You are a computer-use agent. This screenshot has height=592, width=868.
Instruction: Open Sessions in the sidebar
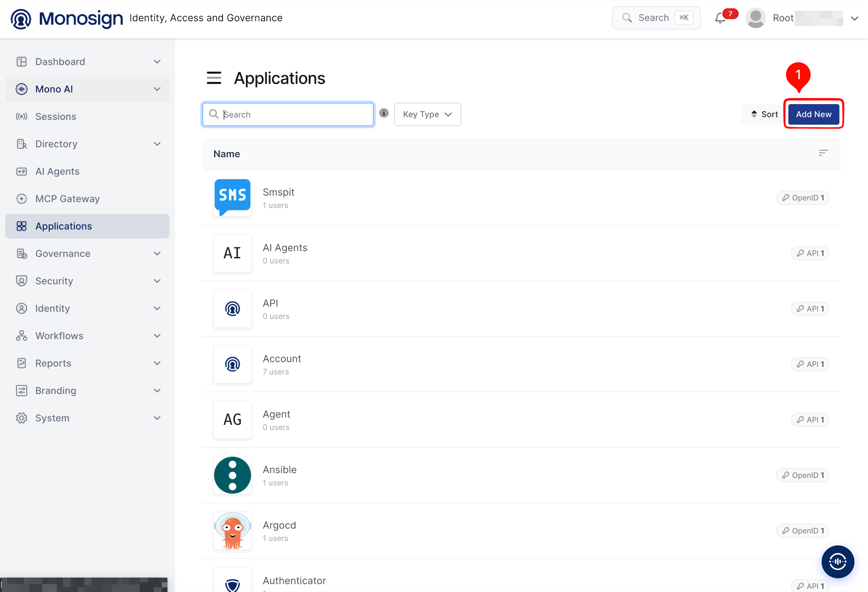pyautogui.click(x=87, y=116)
